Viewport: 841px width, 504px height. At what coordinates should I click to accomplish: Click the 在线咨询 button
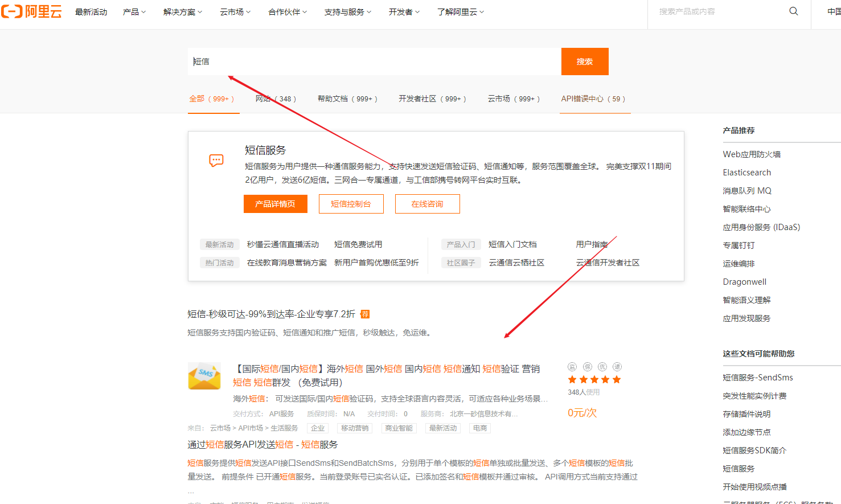427,204
